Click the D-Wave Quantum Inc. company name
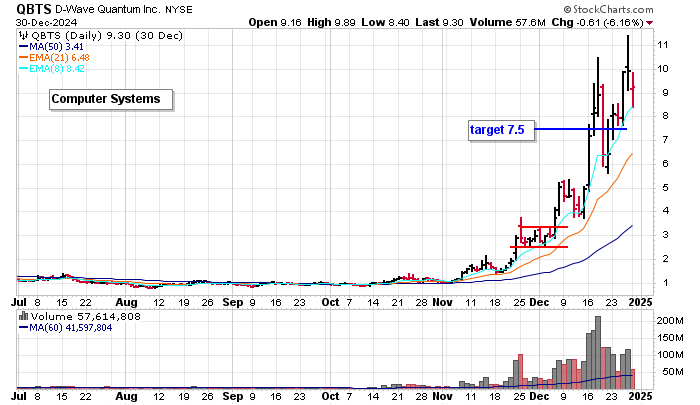Viewport: 700px width, 405px height. tap(108, 9)
